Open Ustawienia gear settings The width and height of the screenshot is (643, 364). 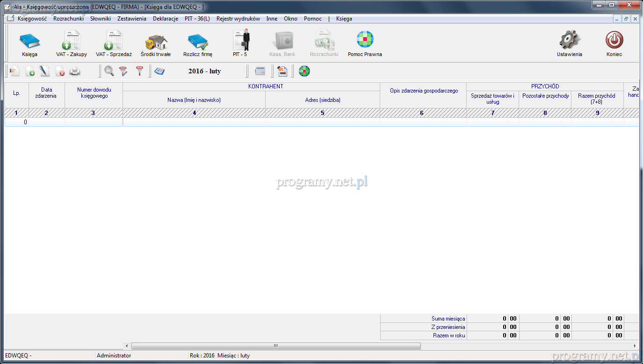tap(569, 43)
